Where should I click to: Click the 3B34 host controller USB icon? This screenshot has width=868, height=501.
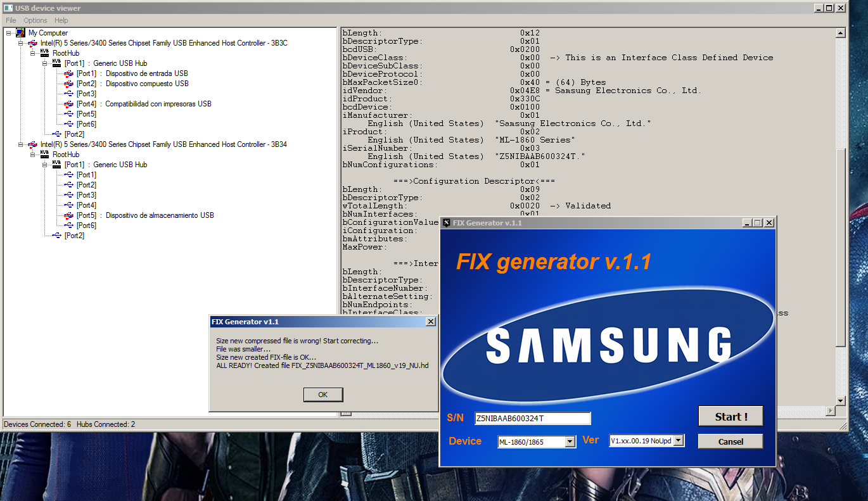click(32, 144)
